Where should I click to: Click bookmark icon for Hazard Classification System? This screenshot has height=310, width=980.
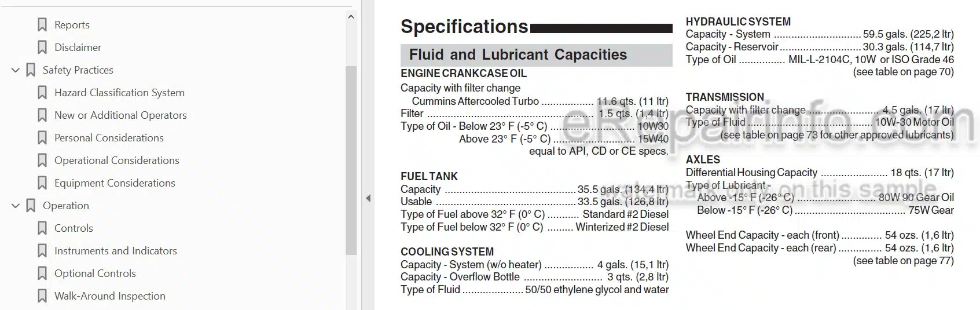[42, 93]
